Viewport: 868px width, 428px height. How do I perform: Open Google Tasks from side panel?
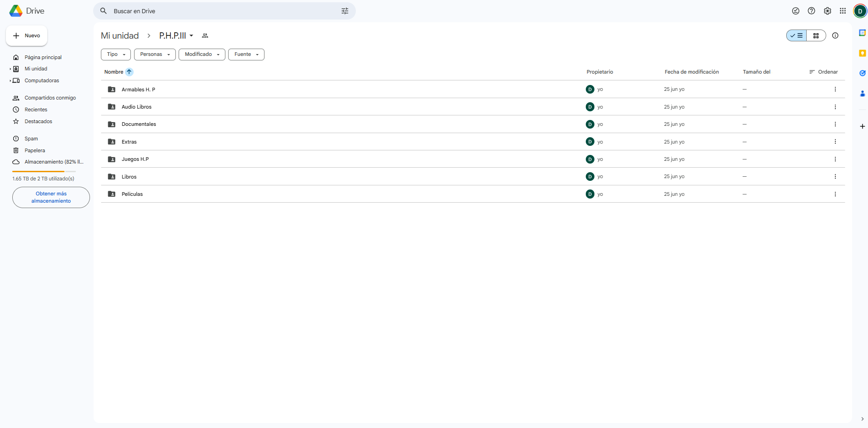coord(862,73)
